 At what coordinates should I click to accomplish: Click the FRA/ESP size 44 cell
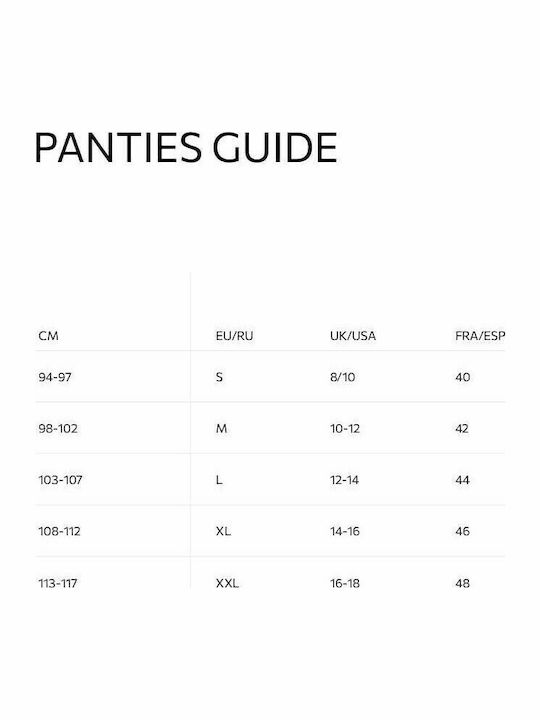tap(462, 480)
